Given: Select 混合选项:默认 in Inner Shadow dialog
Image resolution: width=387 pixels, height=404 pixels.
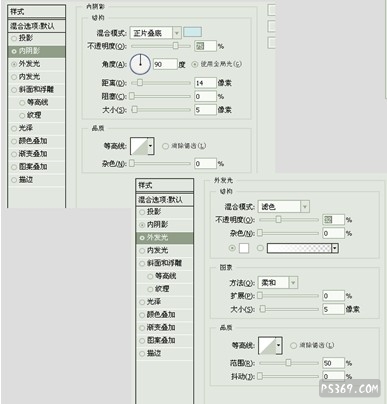Looking at the screenshot, I should [36, 26].
